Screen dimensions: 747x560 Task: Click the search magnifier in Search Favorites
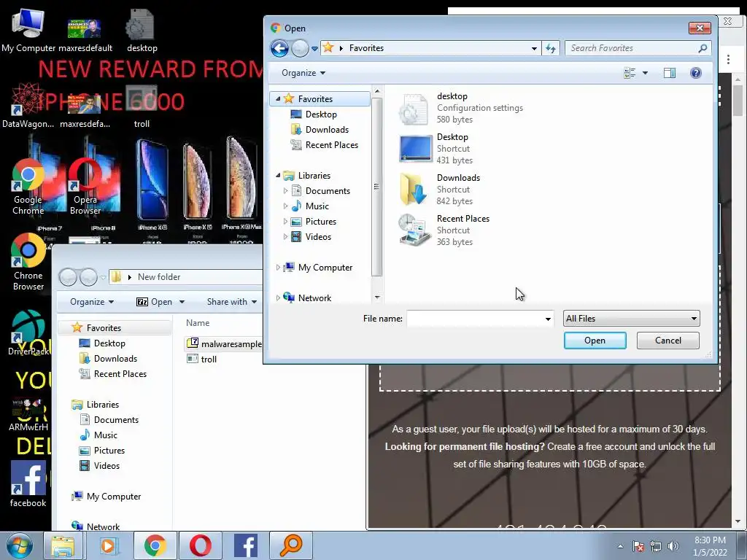click(x=703, y=48)
